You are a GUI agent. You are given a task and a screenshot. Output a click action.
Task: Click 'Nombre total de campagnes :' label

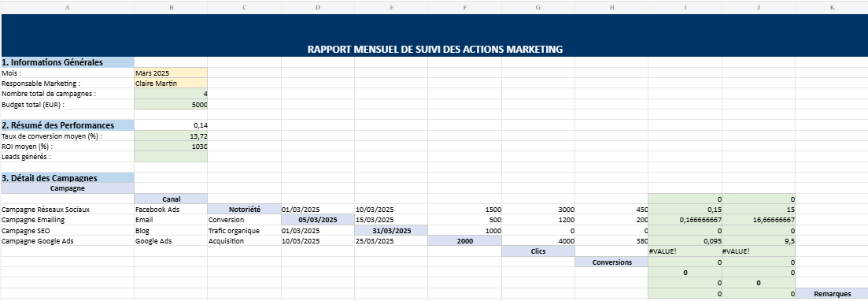pos(68,94)
